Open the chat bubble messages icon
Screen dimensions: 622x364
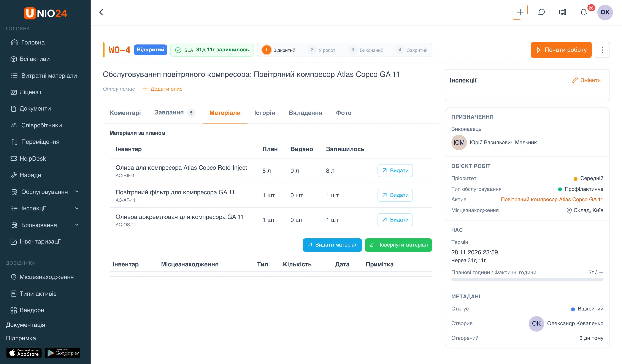541,12
